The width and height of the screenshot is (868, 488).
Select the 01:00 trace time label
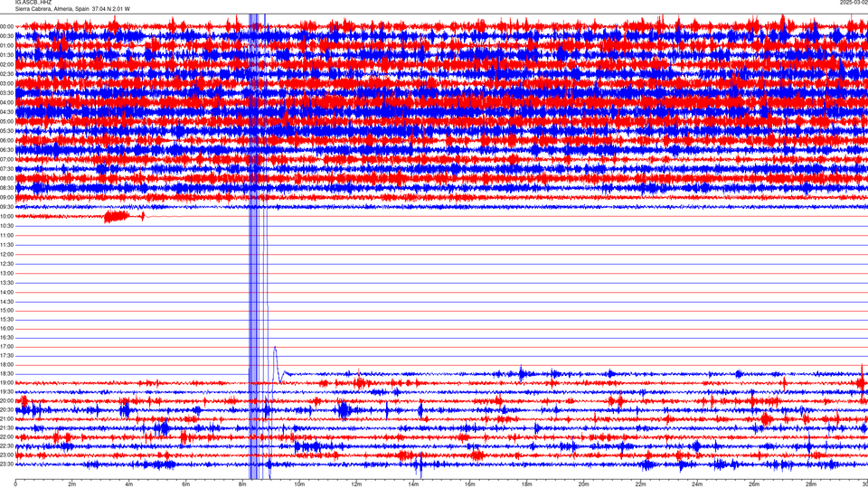(x=6, y=45)
